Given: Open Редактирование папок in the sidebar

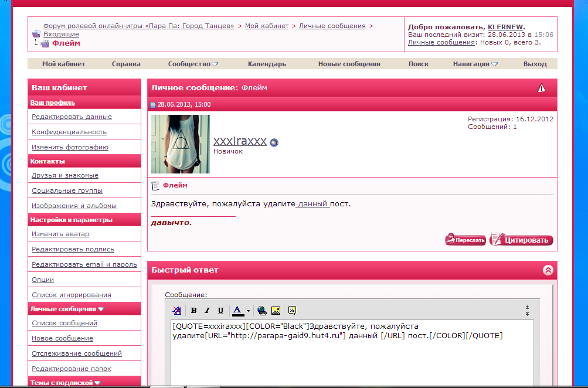Looking at the screenshot, I should [x=72, y=369].
